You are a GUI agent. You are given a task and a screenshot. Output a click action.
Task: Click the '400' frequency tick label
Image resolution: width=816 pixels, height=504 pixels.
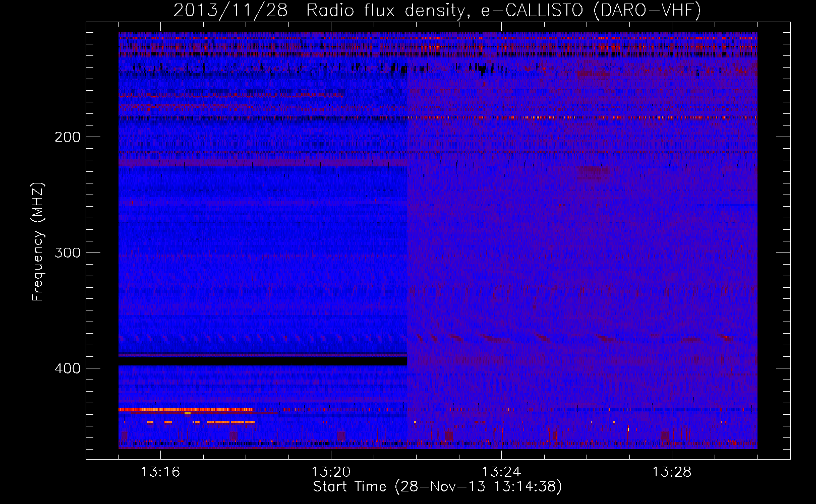click(x=68, y=368)
